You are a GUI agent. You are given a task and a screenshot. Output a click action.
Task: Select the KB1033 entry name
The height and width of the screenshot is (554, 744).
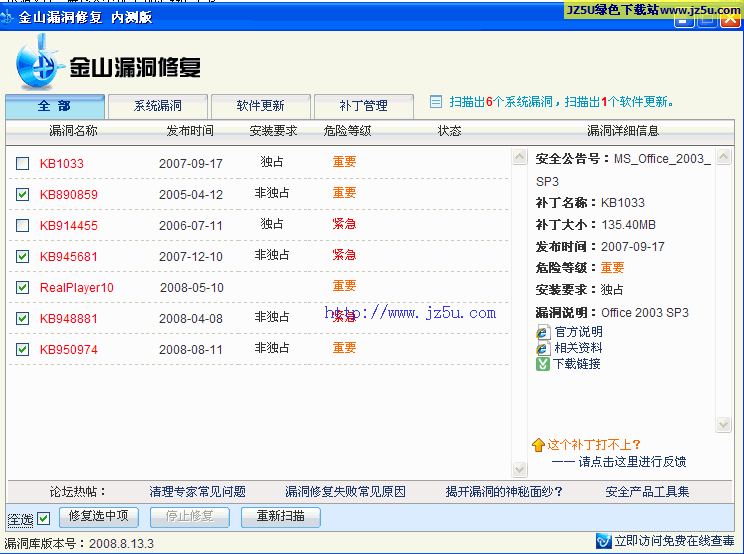(x=62, y=164)
